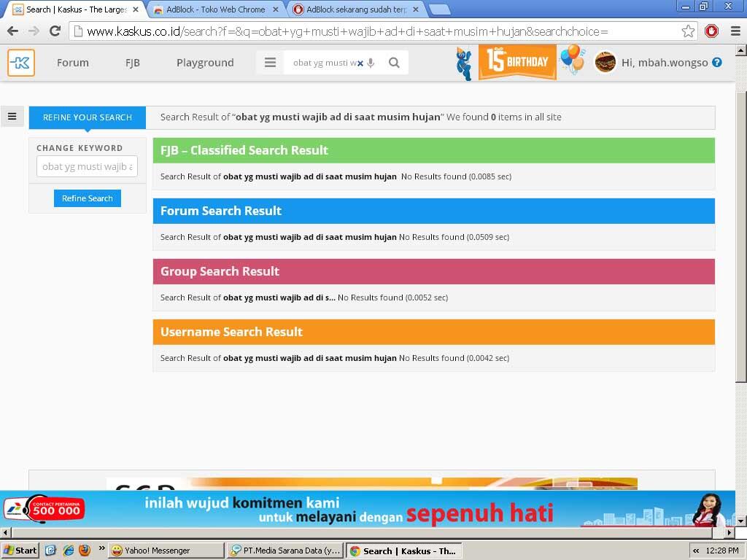Click the Refine Your Search header tab
747x560 pixels.
point(88,117)
